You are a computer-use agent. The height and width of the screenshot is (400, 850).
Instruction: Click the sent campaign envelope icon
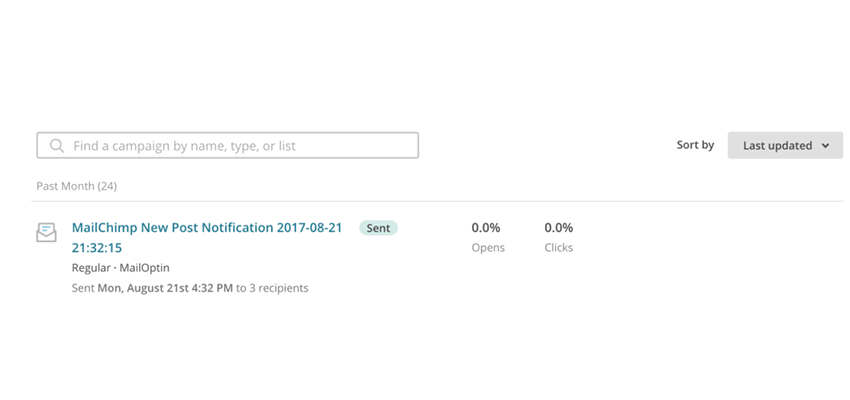point(46,232)
